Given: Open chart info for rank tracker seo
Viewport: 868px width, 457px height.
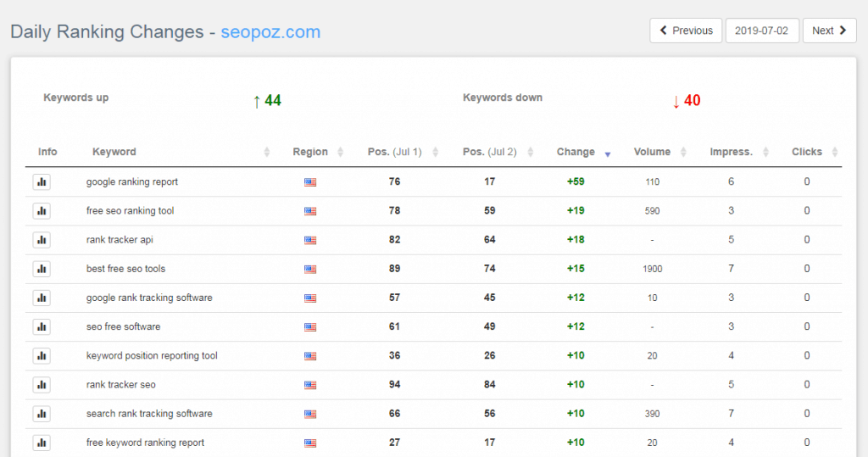Looking at the screenshot, I should 42,385.
